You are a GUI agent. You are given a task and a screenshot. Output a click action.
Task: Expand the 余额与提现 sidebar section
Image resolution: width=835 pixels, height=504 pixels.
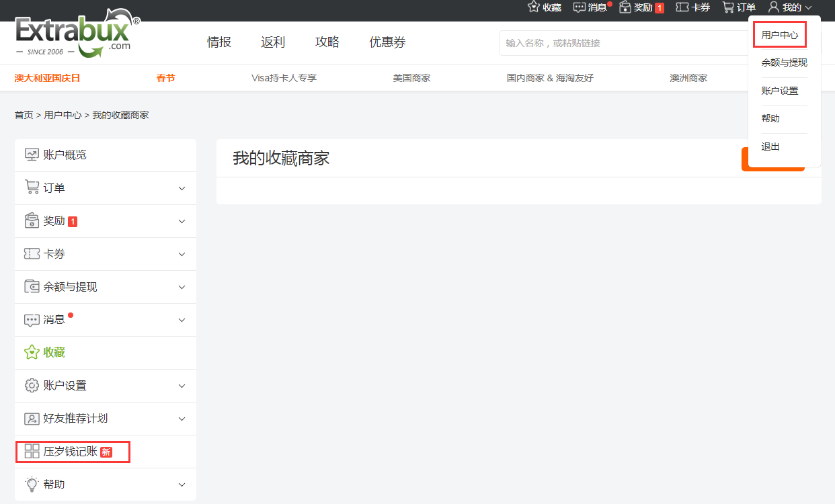pos(181,287)
